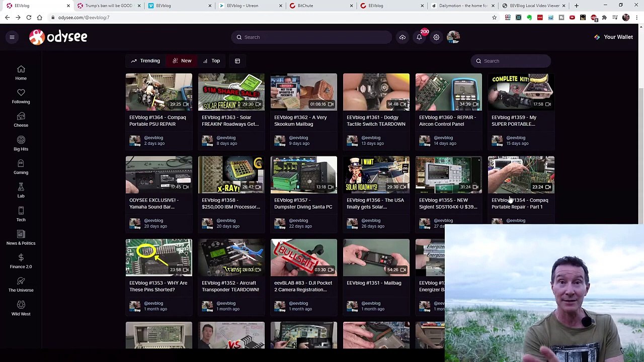The image size is (644, 362).
Task: Click browser back button
Action: [x=7, y=18]
